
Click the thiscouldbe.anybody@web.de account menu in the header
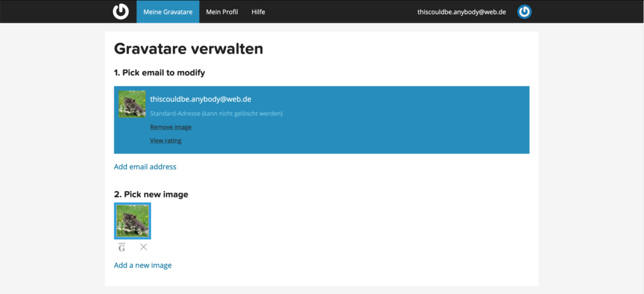click(462, 12)
